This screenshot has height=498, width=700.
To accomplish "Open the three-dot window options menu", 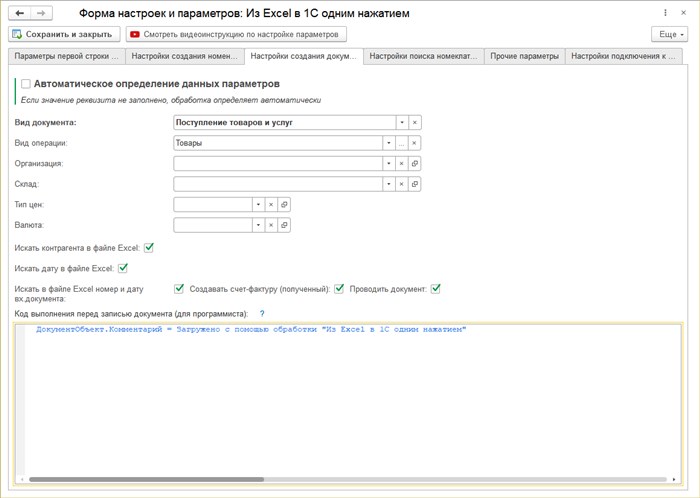I will 666,13.
